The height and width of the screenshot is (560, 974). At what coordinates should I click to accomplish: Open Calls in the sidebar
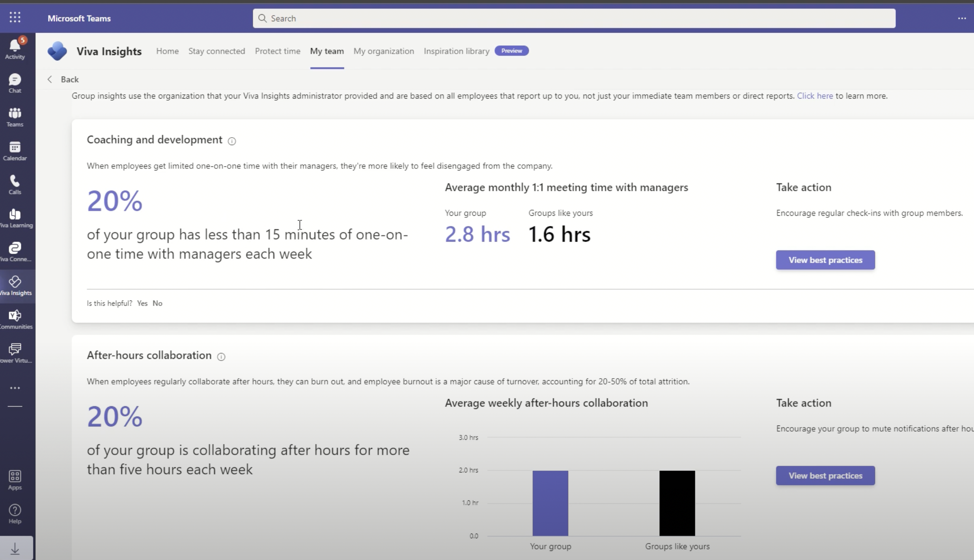click(15, 185)
